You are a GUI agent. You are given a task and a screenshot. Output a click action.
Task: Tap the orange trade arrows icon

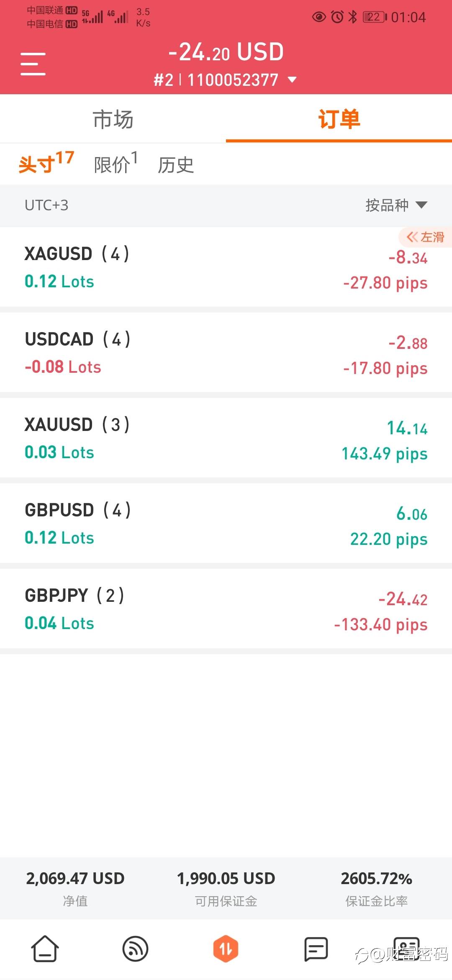(x=226, y=949)
